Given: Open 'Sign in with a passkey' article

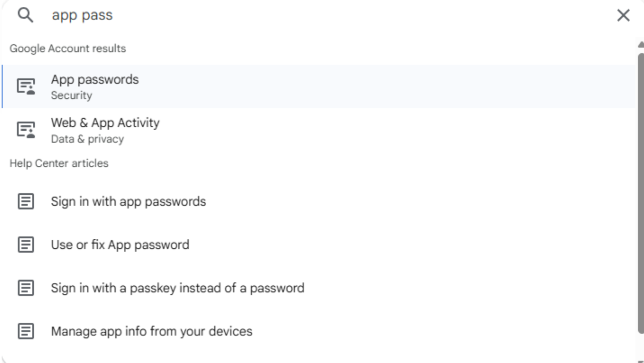Looking at the screenshot, I should pos(177,288).
